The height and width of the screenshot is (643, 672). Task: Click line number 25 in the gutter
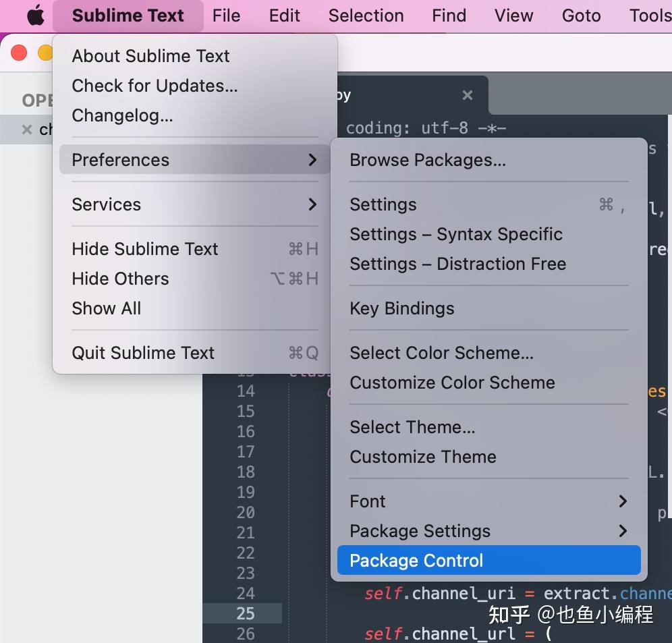coord(246,613)
